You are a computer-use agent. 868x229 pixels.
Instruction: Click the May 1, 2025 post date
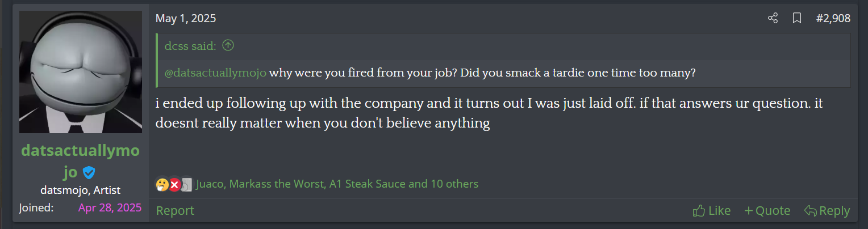(186, 19)
